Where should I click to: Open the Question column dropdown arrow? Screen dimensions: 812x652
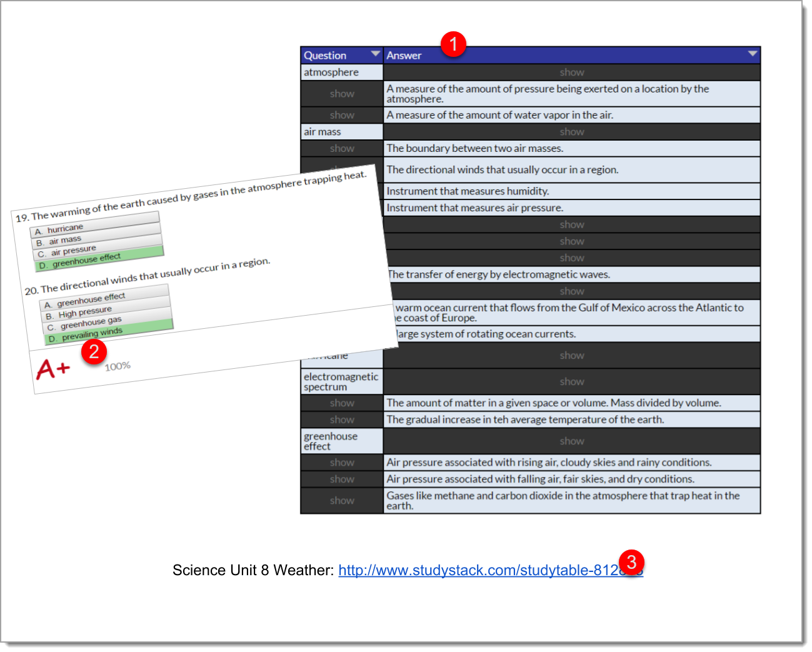[375, 54]
